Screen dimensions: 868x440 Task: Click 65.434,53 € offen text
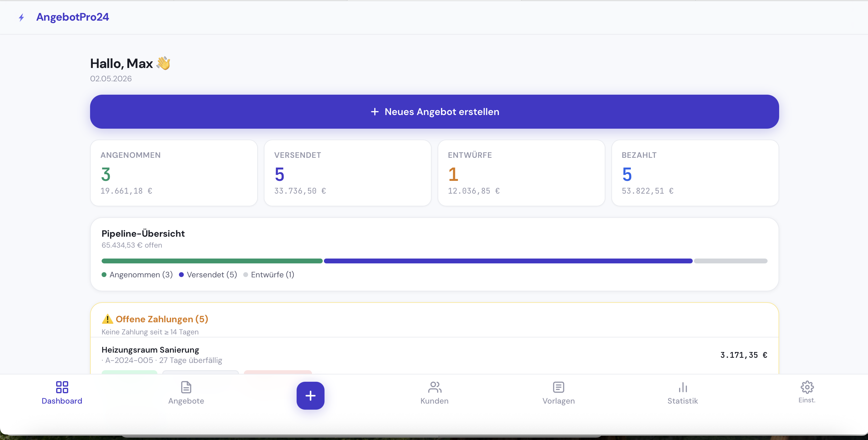pos(132,245)
